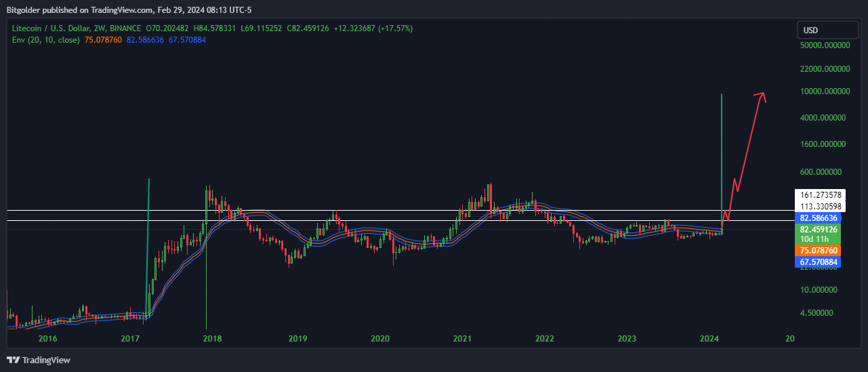
Task: Click the 2017 label on time axis
Action: 130,338
